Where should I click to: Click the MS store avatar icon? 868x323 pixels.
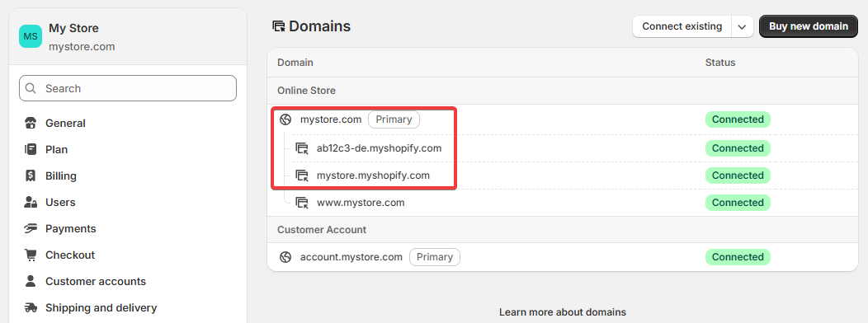coord(31,36)
